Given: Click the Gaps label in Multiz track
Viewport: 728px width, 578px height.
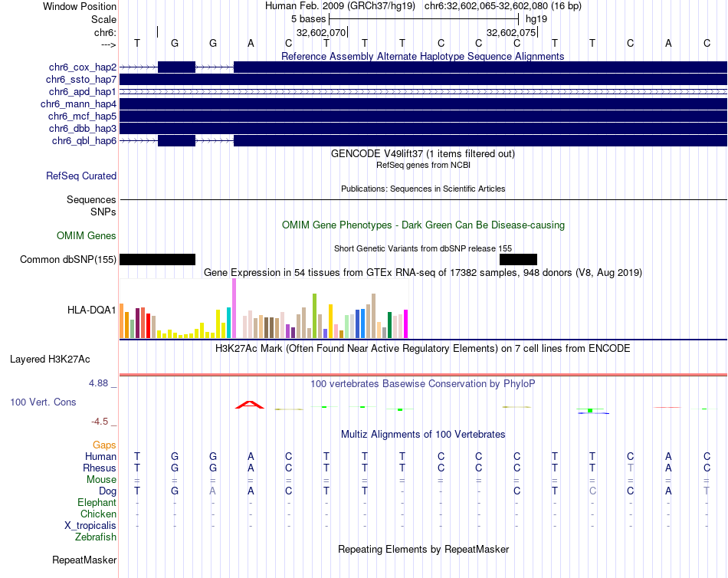Looking at the screenshot, I should (x=104, y=445).
